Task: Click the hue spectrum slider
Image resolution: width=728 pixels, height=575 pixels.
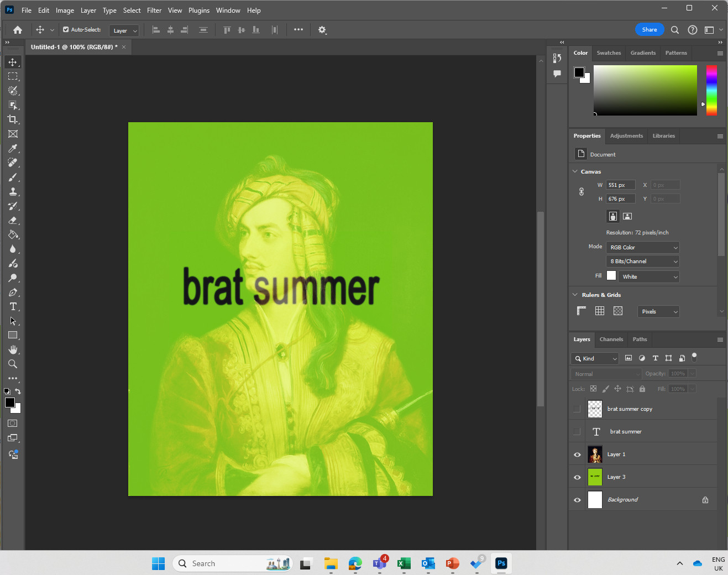Action: [711, 90]
